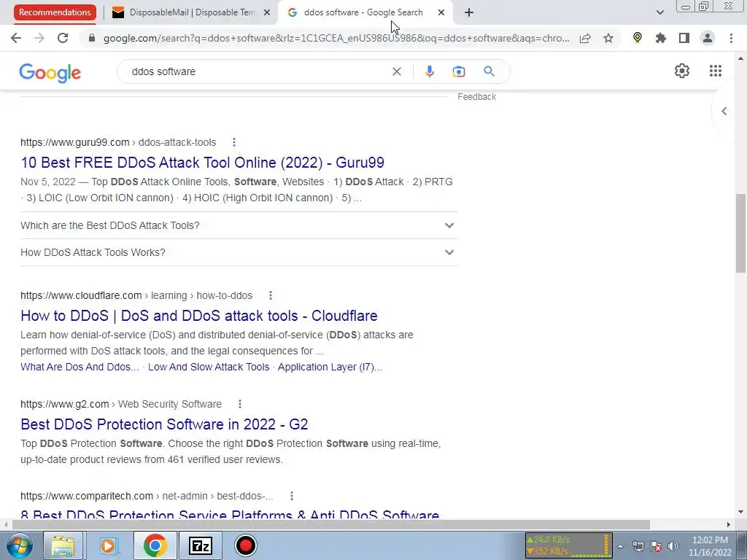Image resolution: width=747 pixels, height=560 pixels.
Task: Open Chrome extensions puzzle icon
Action: pyautogui.click(x=661, y=38)
